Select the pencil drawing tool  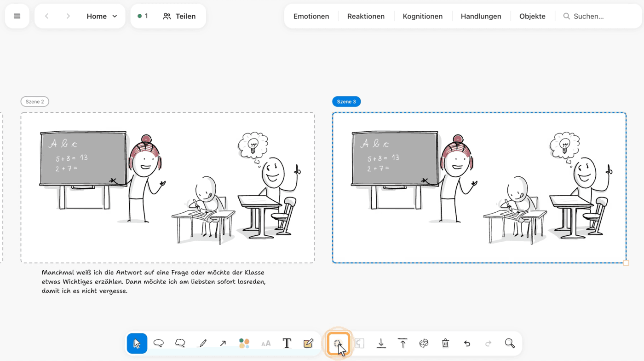(x=202, y=344)
